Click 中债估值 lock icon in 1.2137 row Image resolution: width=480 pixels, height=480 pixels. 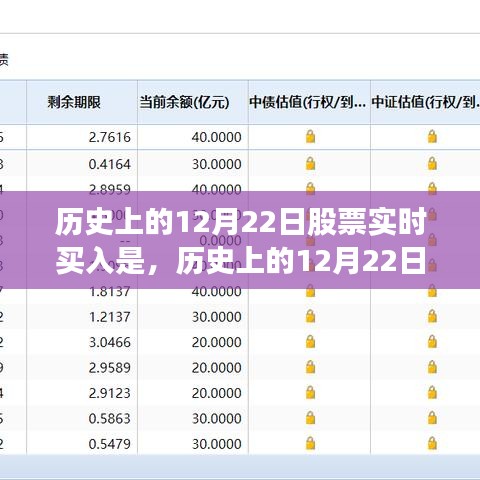point(310,316)
